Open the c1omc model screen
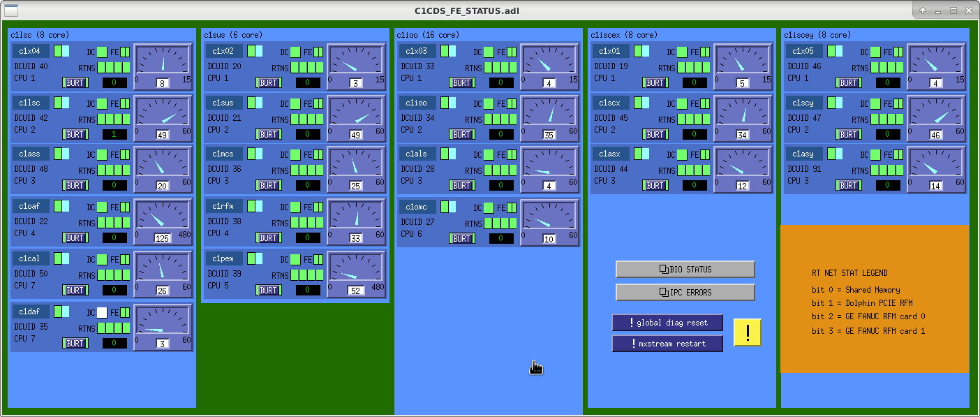Image resolution: width=980 pixels, height=417 pixels. (x=417, y=206)
